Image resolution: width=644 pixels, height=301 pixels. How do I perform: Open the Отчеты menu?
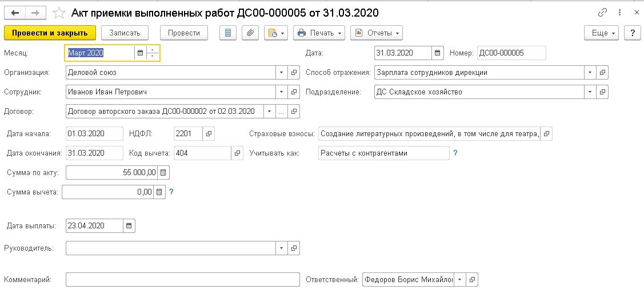coord(377,33)
